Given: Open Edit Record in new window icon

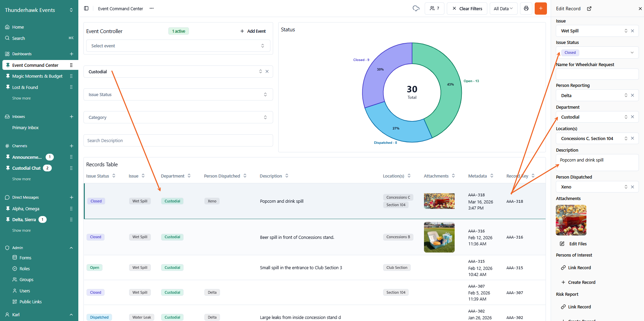Looking at the screenshot, I should (589, 9).
